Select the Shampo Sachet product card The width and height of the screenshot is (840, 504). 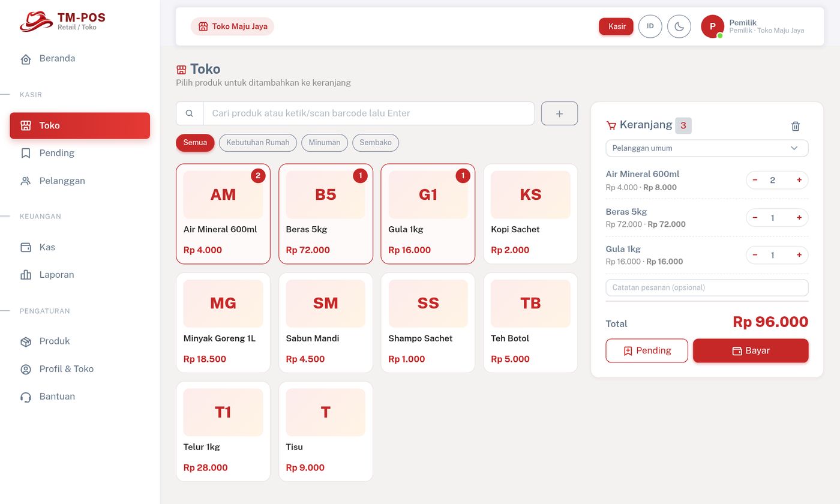(428, 323)
